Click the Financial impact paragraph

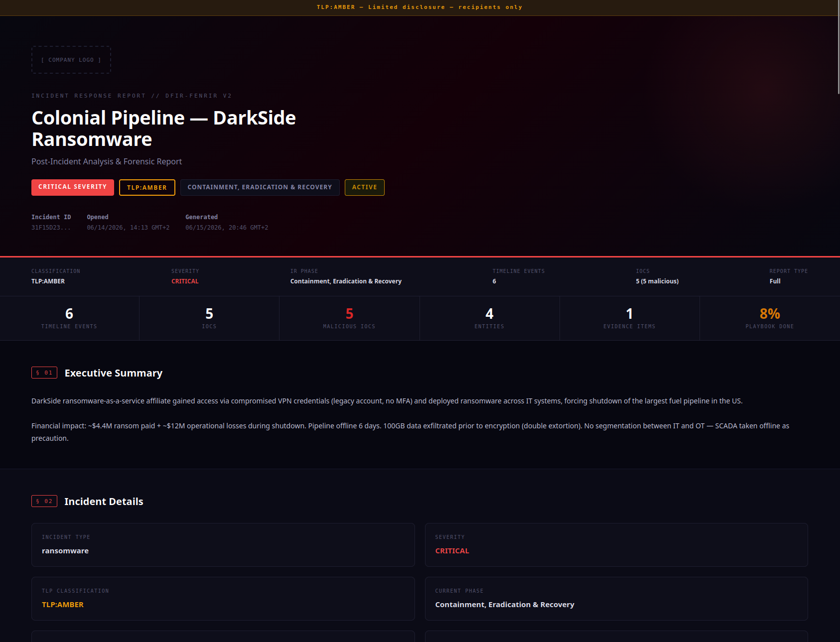pos(410,432)
